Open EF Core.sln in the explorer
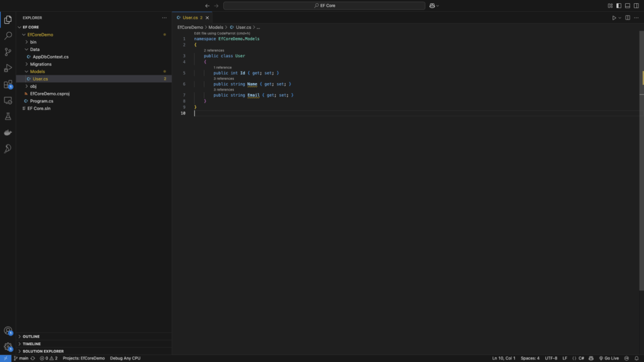The image size is (644, 362). click(39, 108)
